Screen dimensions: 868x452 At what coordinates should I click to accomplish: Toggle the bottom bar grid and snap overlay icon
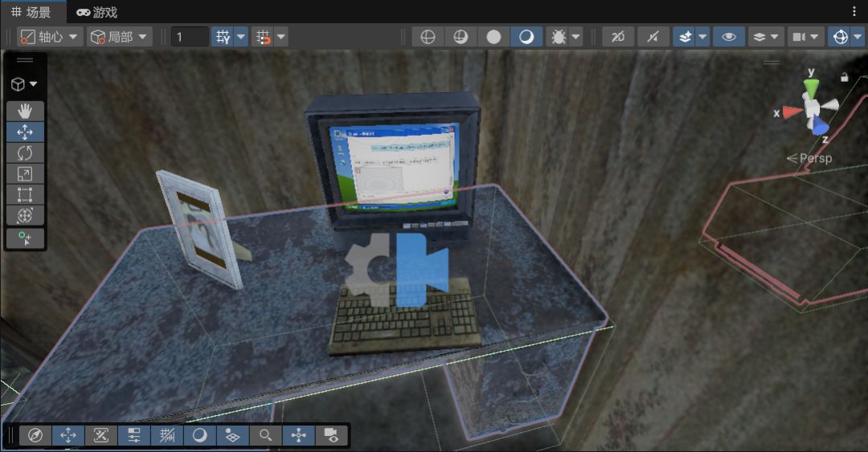[x=167, y=436]
